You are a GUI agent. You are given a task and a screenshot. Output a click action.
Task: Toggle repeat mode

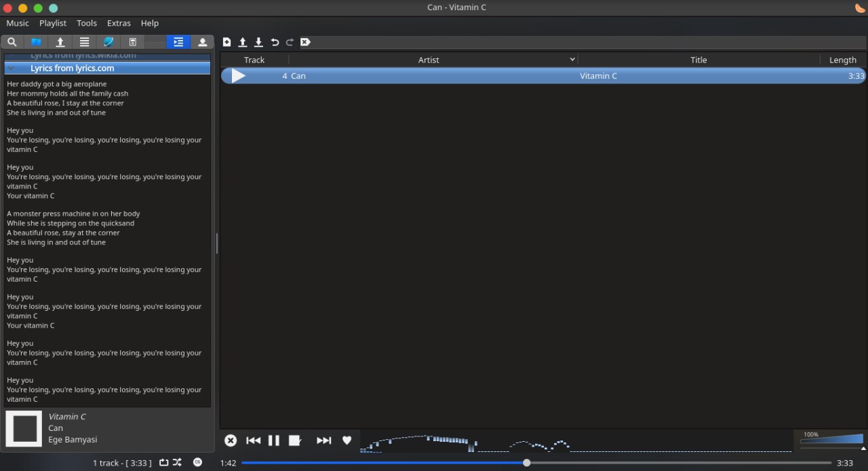click(164, 463)
